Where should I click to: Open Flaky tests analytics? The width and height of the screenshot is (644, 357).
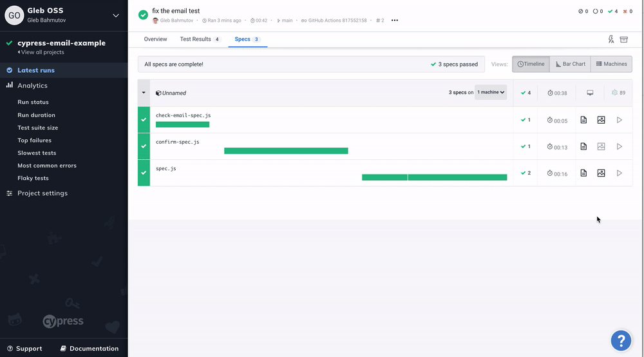tap(33, 179)
